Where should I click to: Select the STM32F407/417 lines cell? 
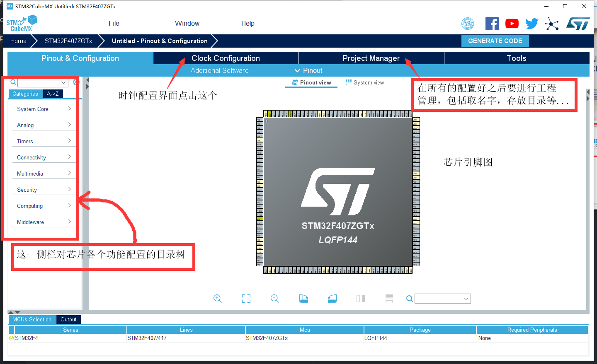(x=186, y=338)
